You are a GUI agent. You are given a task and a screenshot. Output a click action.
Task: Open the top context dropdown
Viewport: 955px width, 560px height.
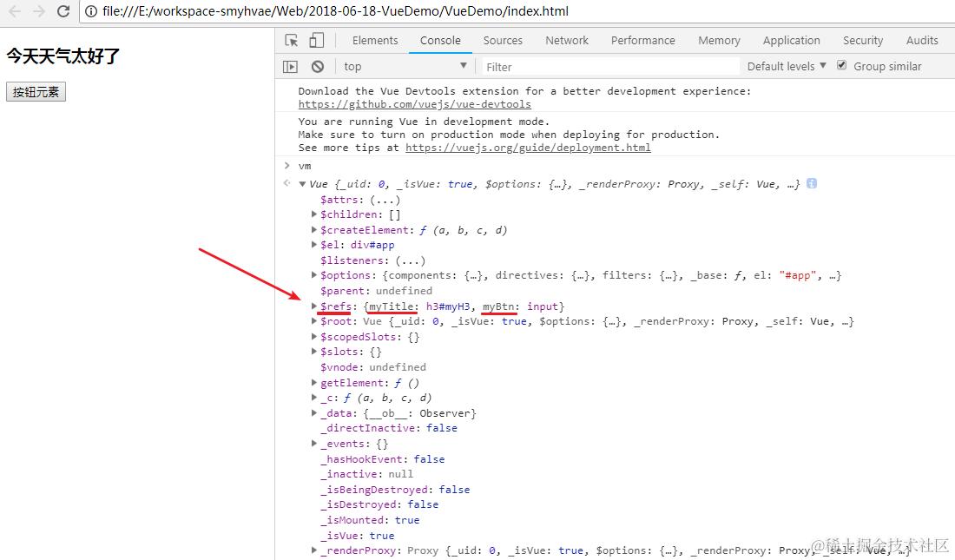click(x=405, y=67)
